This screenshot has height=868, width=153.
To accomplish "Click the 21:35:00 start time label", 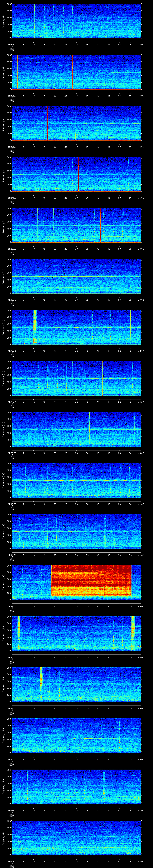I will (x=12, y=249).
